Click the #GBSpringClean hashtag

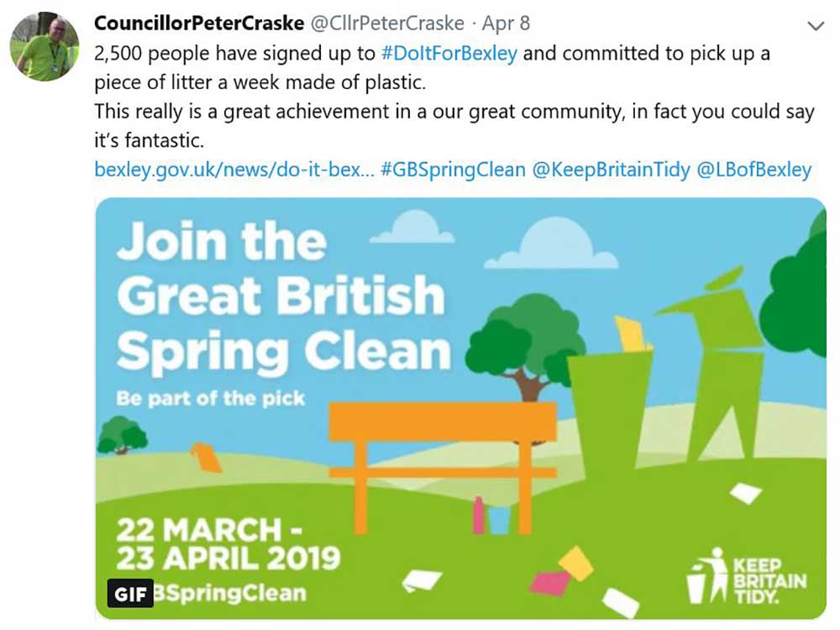point(453,170)
